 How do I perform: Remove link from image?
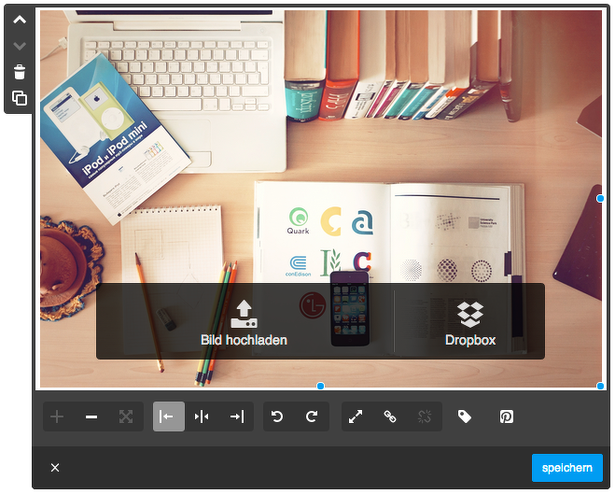(x=424, y=417)
